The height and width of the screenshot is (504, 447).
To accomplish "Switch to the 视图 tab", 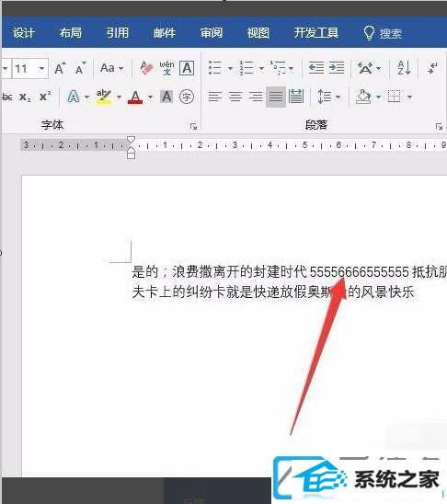I will [258, 33].
